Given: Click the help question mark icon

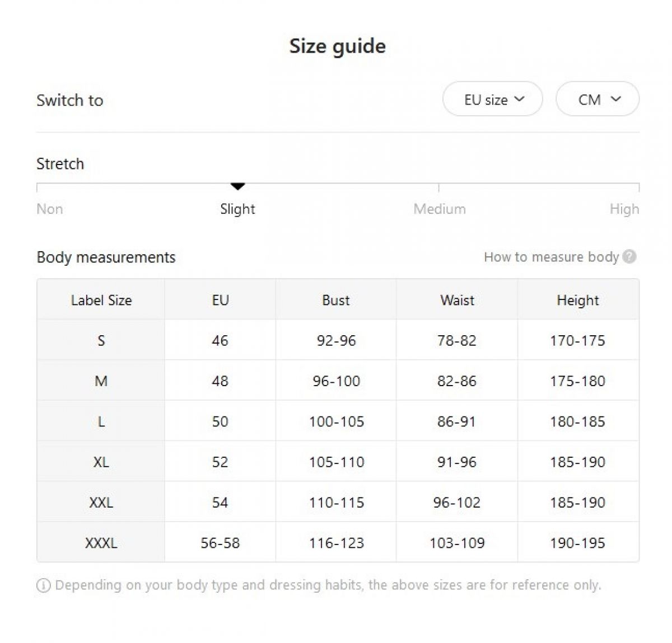Looking at the screenshot, I should click(x=629, y=257).
